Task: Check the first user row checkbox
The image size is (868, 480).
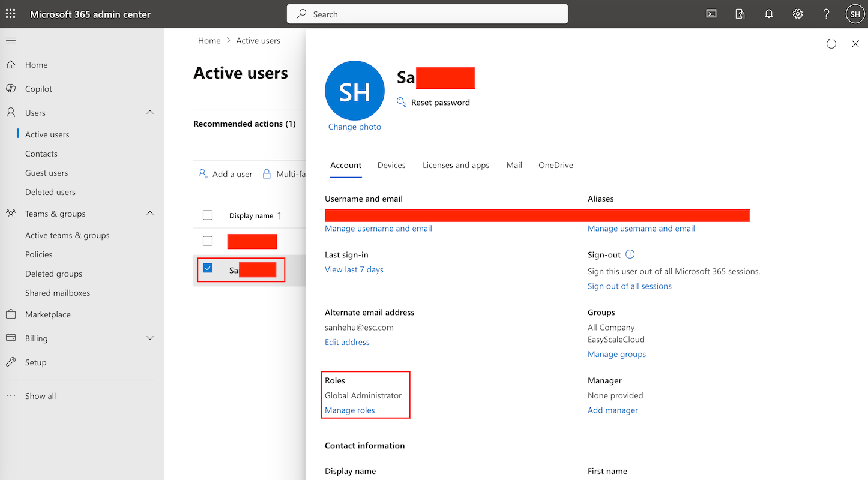Action: click(x=208, y=241)
